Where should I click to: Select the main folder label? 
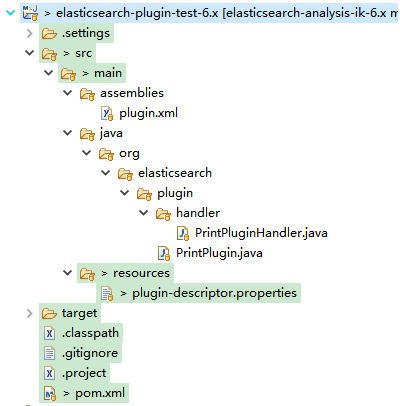(108, 73)
